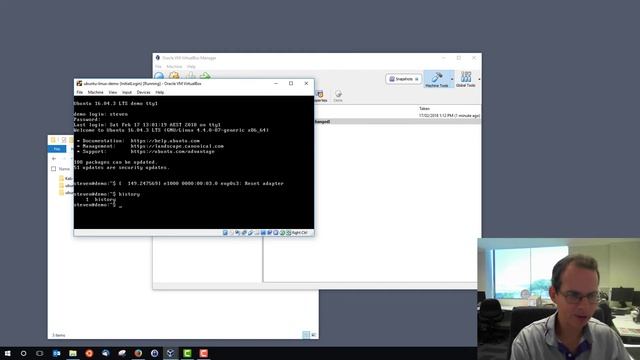Select the Machine Tools hammer icon
640x360 pixels.
(x=437, y=77)
